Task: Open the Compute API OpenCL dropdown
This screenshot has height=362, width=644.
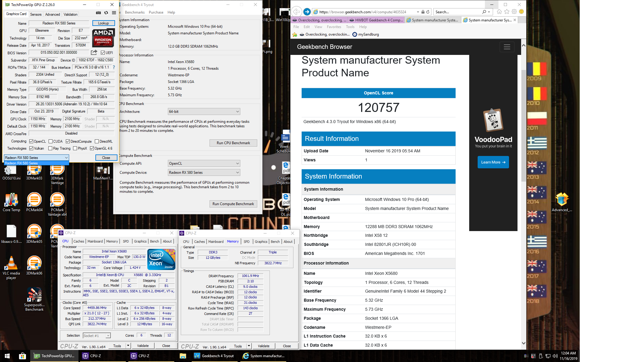Action: [x=204, y=164]
